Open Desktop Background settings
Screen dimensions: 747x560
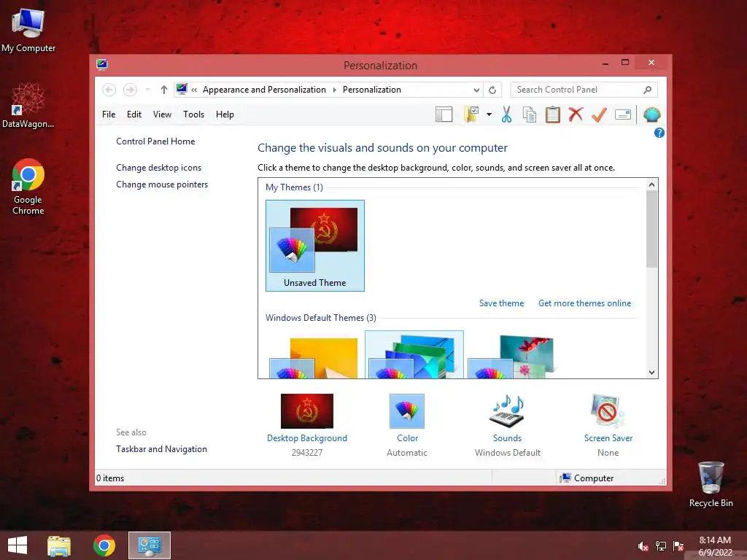(307, 411)
